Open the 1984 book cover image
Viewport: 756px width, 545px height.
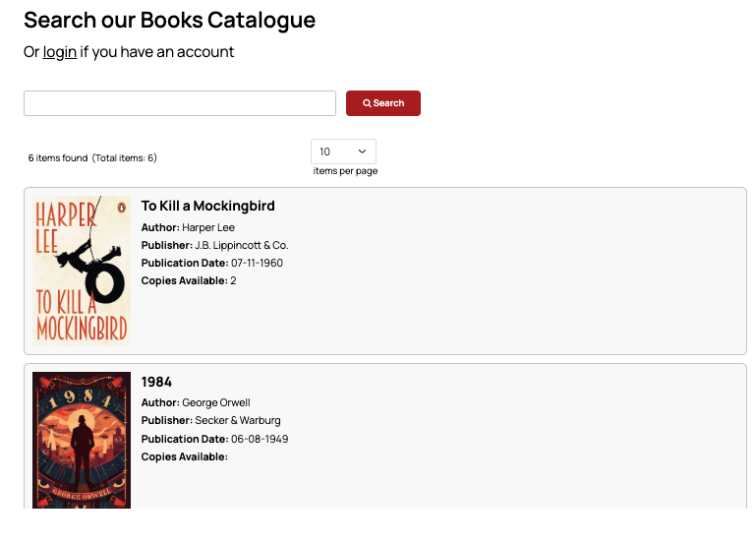[82, 440]
